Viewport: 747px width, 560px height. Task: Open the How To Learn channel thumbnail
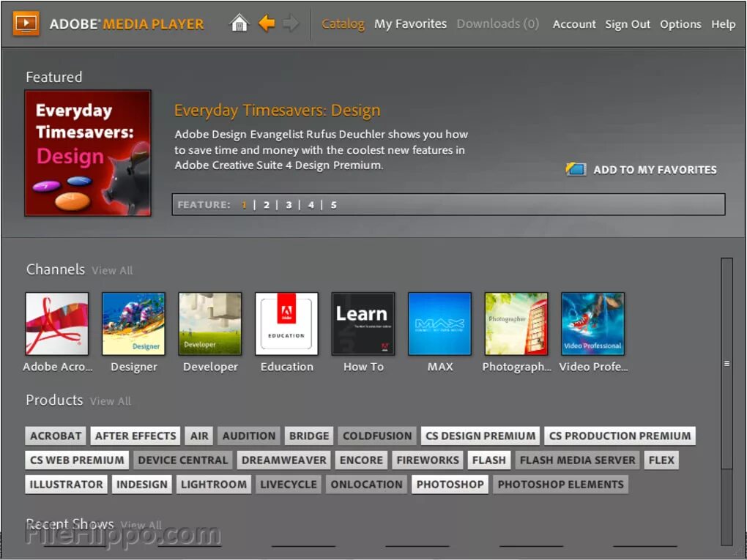pos(363,324)
